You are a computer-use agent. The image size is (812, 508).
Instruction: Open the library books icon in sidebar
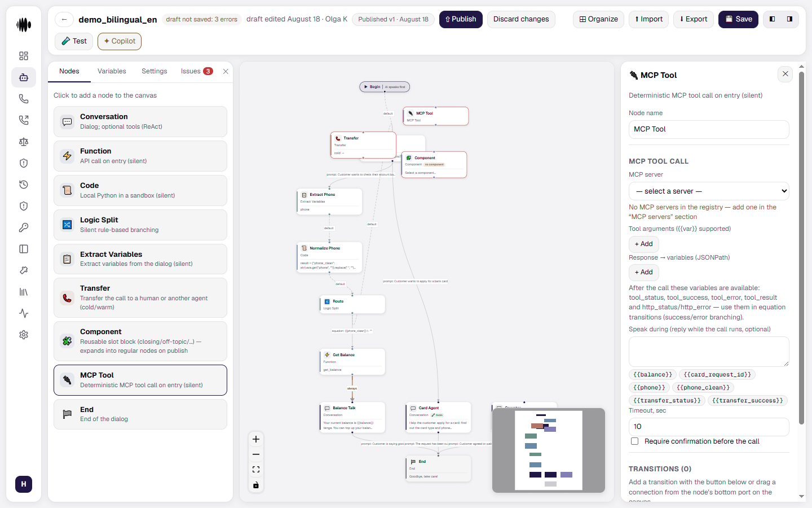coord(24,292)
